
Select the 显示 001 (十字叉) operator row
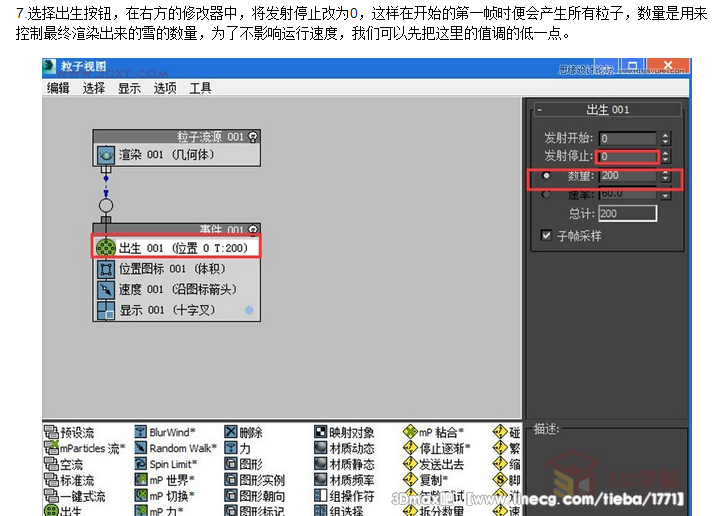[x=177, y=310]
